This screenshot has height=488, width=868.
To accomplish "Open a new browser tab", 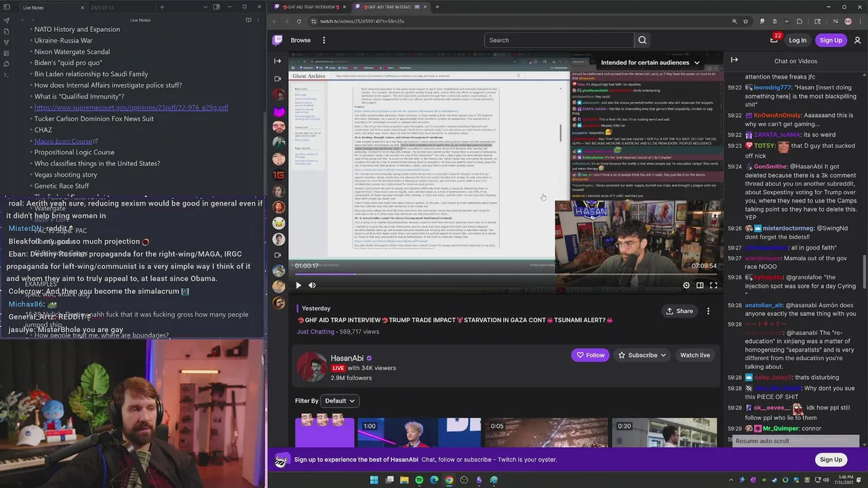I will 437,7.
